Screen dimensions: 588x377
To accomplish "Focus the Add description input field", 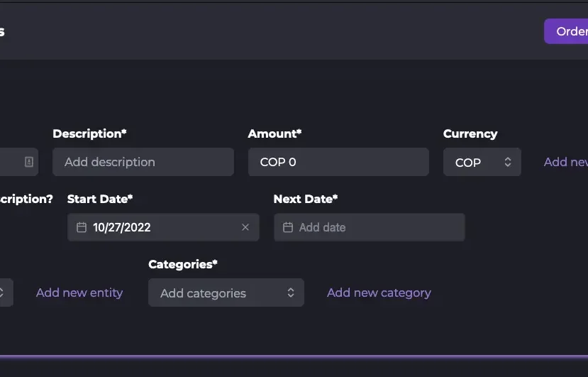I will point(143,162).
